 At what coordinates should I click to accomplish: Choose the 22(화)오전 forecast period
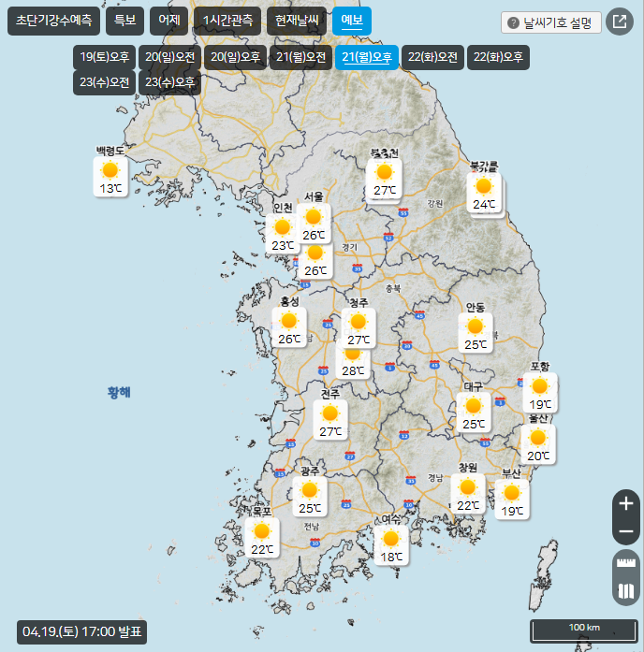pyautogui.click(x=432, y=58)
